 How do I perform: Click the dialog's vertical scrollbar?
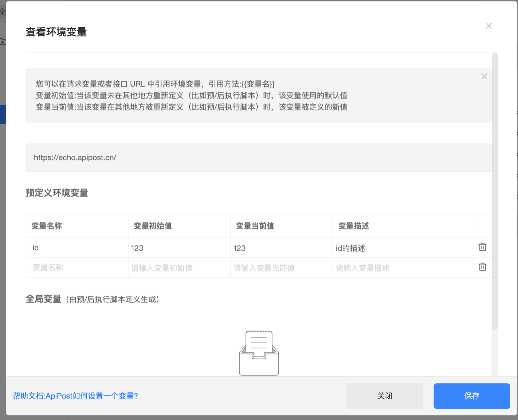tap(495, 192)
